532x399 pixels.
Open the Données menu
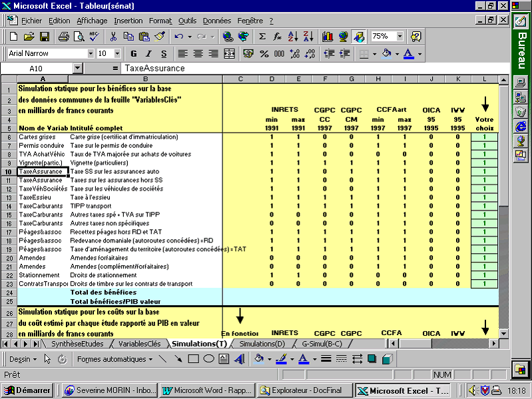click(x=216, y=21)
